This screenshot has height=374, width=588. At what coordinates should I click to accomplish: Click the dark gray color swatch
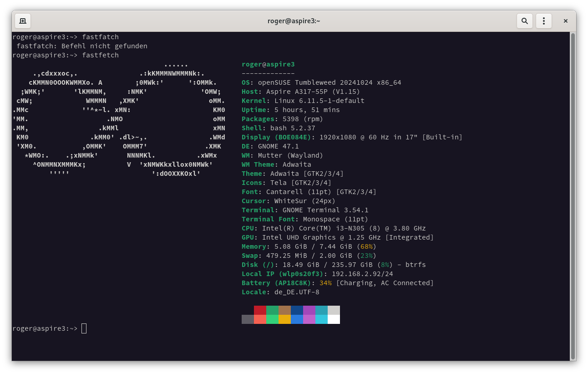[x=248, y=319]
